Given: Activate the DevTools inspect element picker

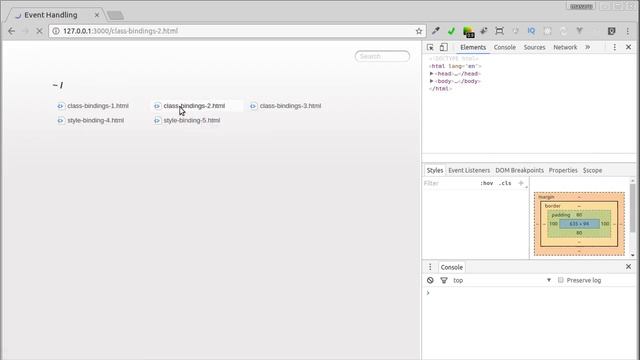Looking at the screenshot, I should [430, 47].
